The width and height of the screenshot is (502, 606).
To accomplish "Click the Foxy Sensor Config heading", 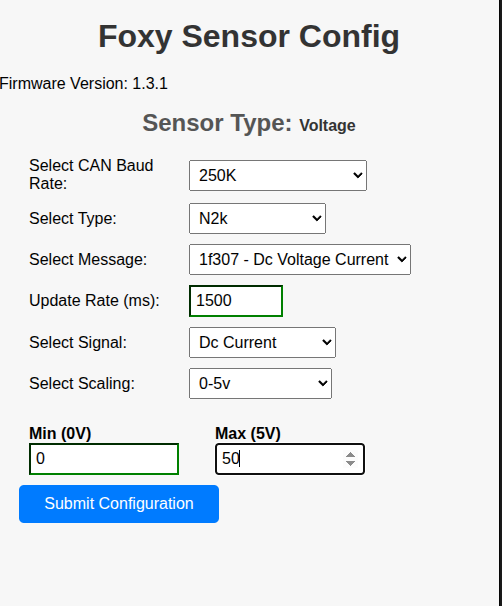I will [x=249, y=37].
